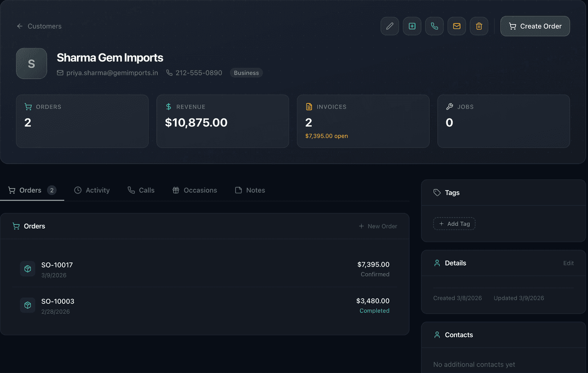The width and height of the screenshot is (588, 373).
Task: Click the $7,395.00 open invoices text
Action: pos(326,136)
